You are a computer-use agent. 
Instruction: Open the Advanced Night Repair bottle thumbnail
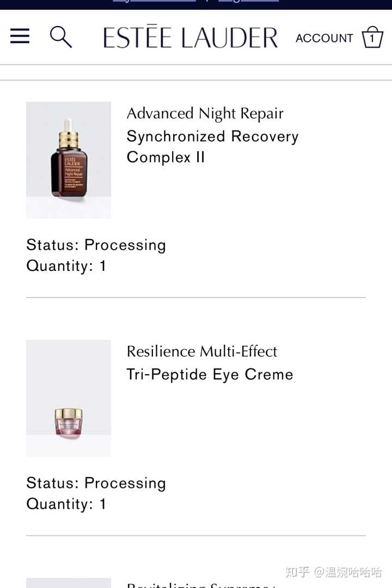click(69, 160)
